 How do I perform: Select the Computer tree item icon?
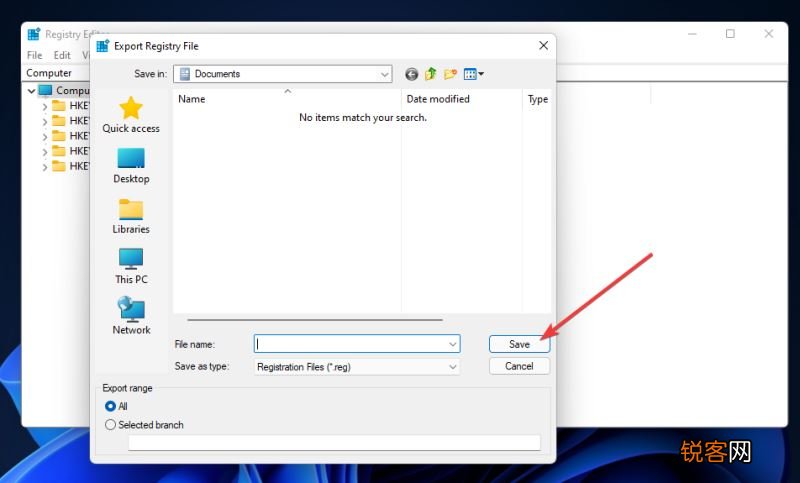pyautogui.click(x=45, y=90)
